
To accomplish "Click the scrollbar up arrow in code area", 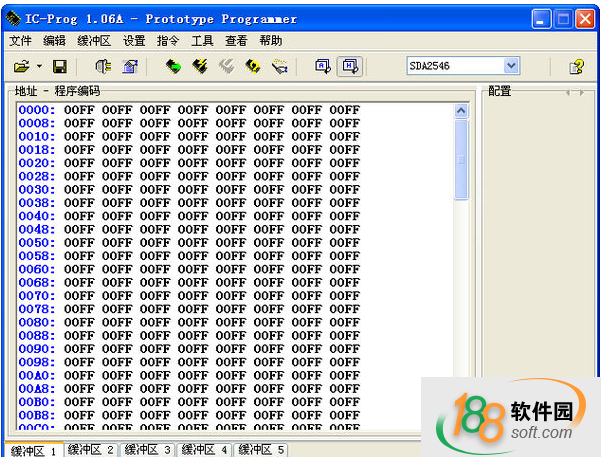I will [x=461, y=111].
